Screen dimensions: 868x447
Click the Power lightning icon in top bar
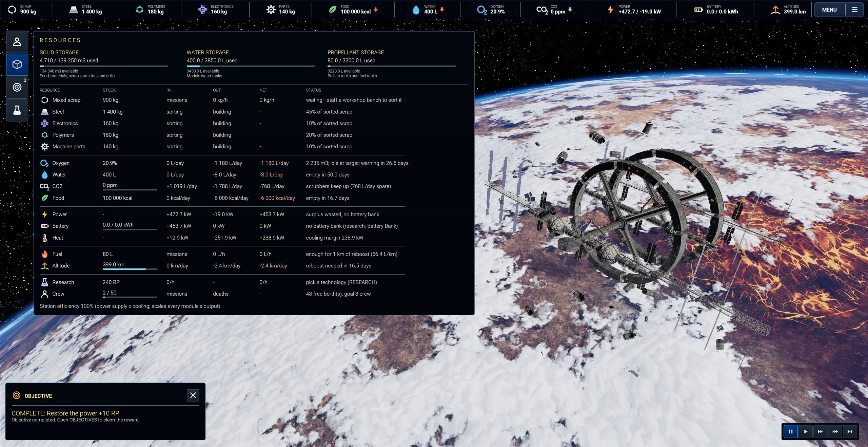point(610,10)
